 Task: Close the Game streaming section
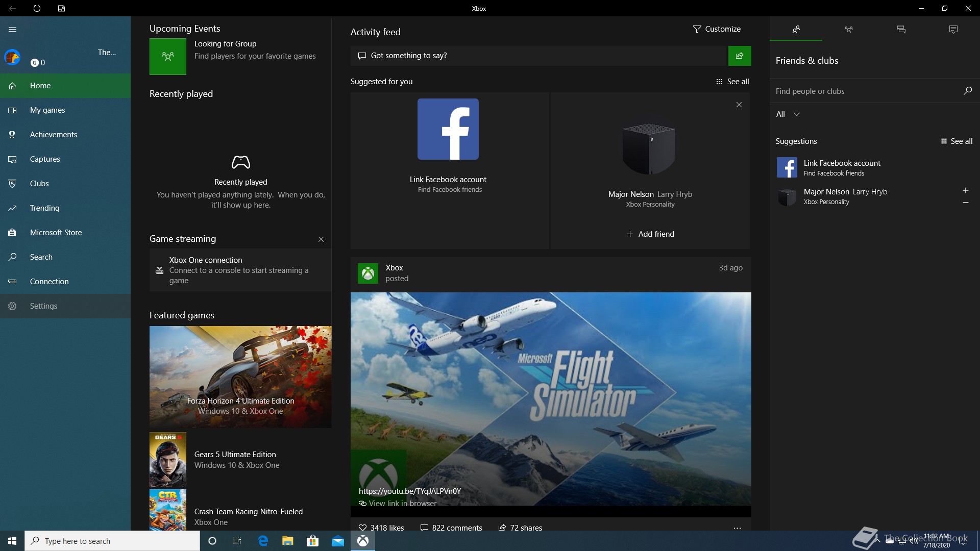click(x=321, y=239)
